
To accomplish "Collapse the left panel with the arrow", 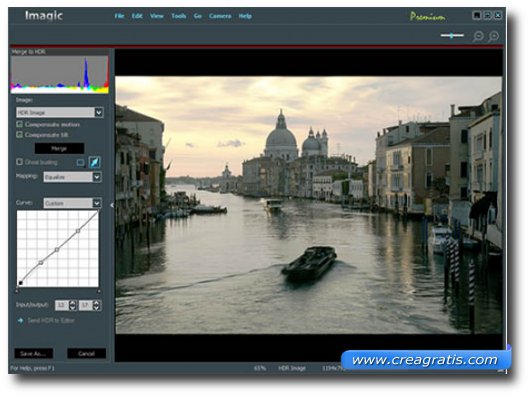I will pyautogui.click(x=112, y=205).
